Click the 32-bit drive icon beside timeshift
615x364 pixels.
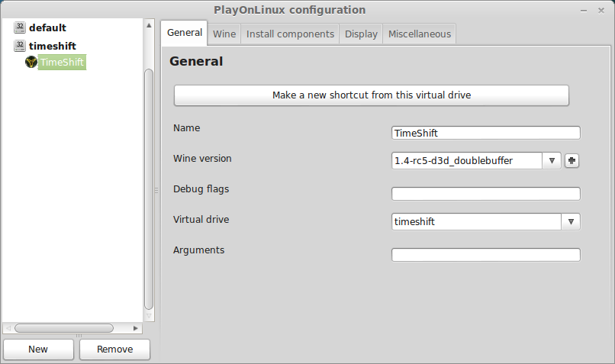(20, 46)
